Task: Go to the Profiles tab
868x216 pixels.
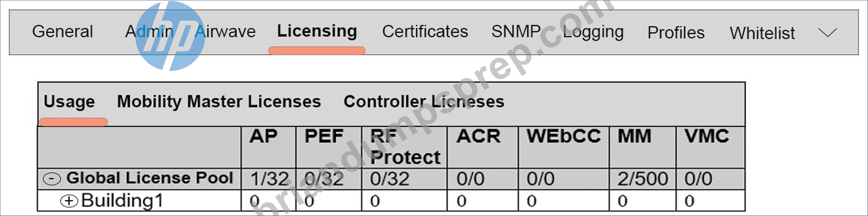Action: pos(676,33)
